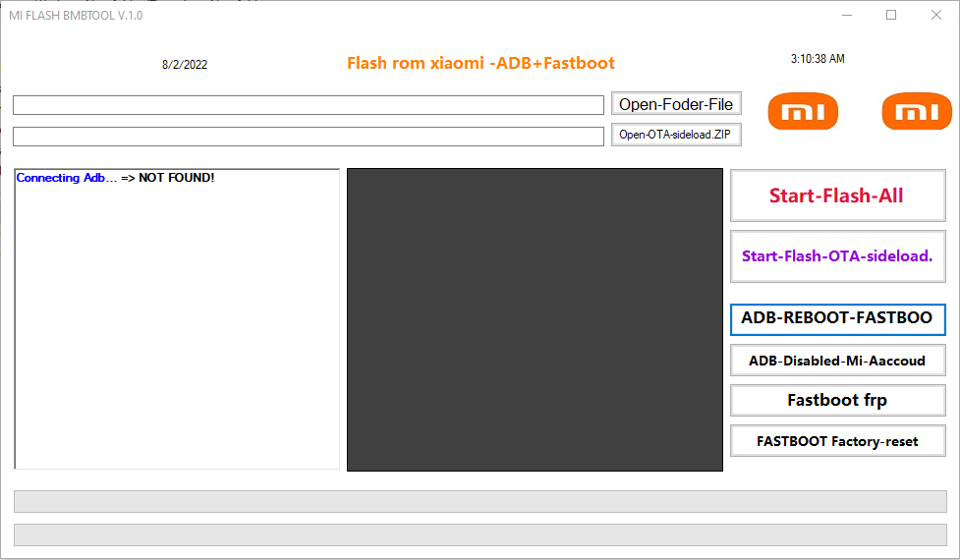960x560 pixels.
Task: Click the 3:10:38 AM clock label
Action: tap(818, 59)
